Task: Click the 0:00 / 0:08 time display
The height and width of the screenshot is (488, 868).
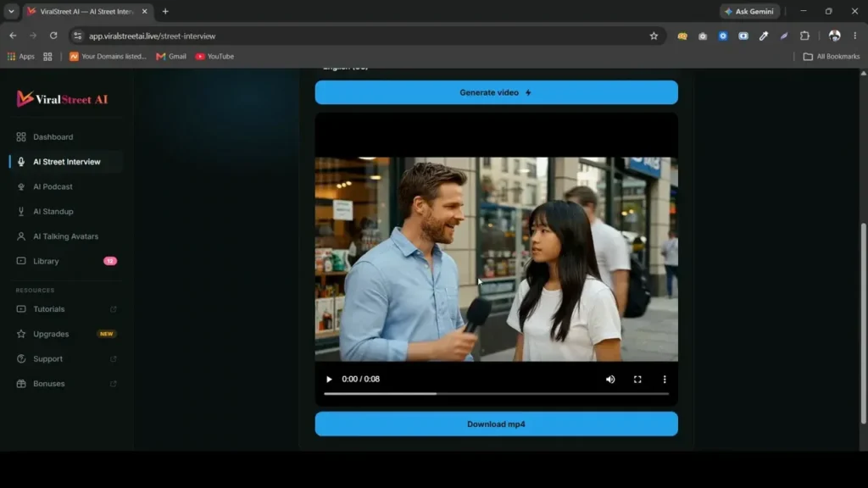Action: click(x=360, y=379)
